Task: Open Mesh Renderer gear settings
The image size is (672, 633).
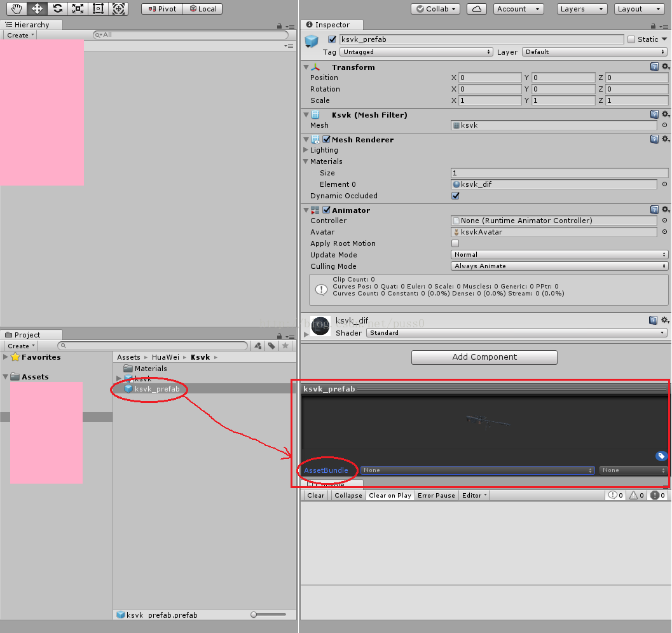Action: [665, 139]
